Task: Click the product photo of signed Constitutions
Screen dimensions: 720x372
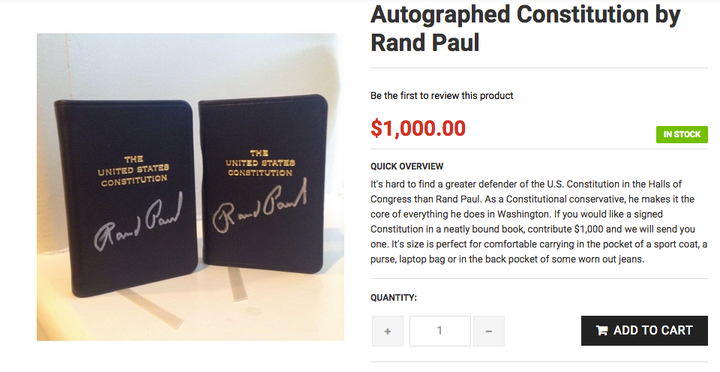Action: coord(190,186)
